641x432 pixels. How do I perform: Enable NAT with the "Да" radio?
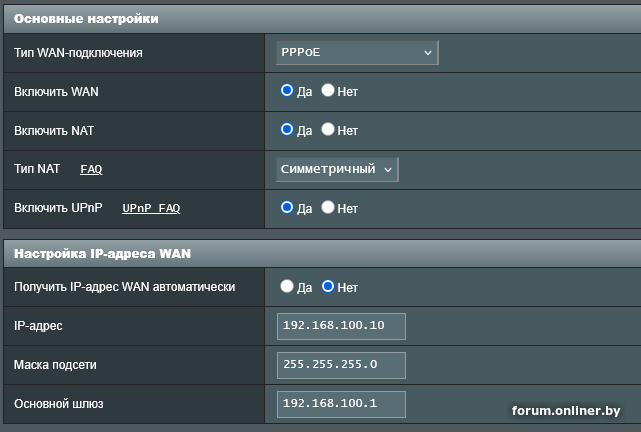coord(287,130)
